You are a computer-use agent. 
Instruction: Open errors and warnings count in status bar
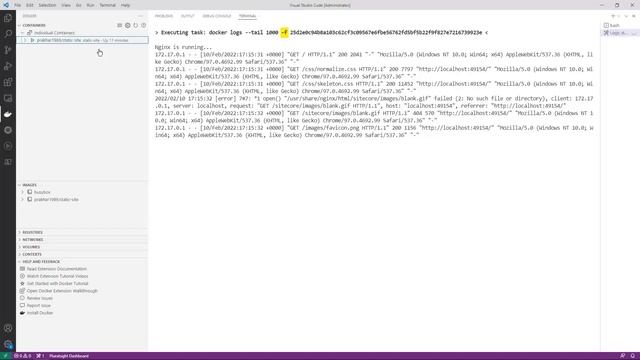[22, 356]
